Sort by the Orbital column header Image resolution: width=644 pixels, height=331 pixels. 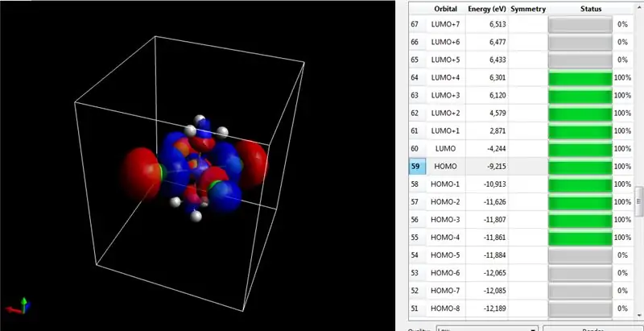pos(445,9)
